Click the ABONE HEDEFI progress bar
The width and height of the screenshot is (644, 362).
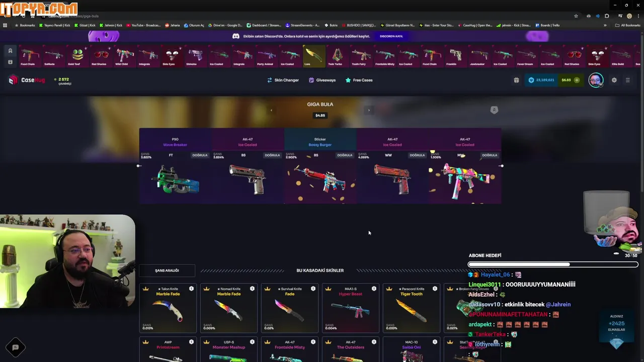[553, 264]
